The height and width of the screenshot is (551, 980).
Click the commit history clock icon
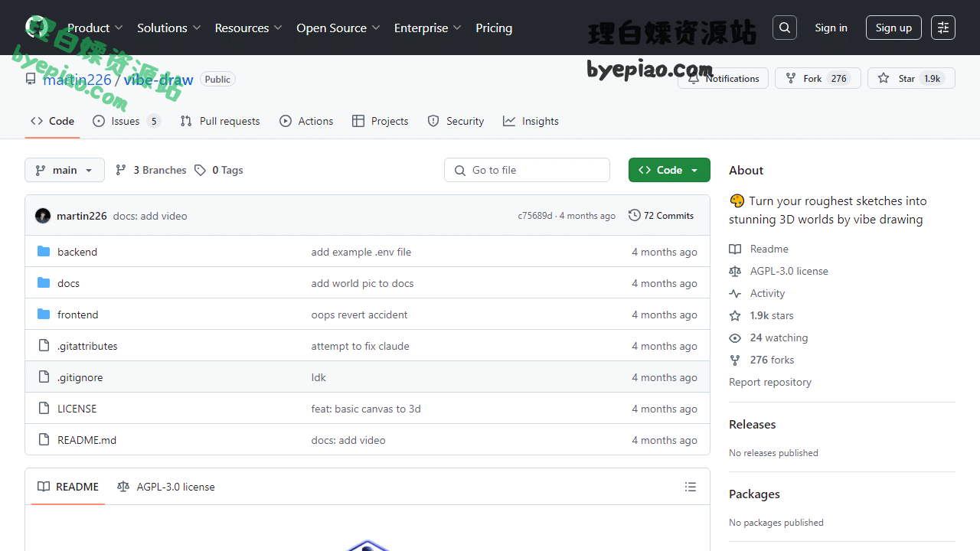pos(634,216)
